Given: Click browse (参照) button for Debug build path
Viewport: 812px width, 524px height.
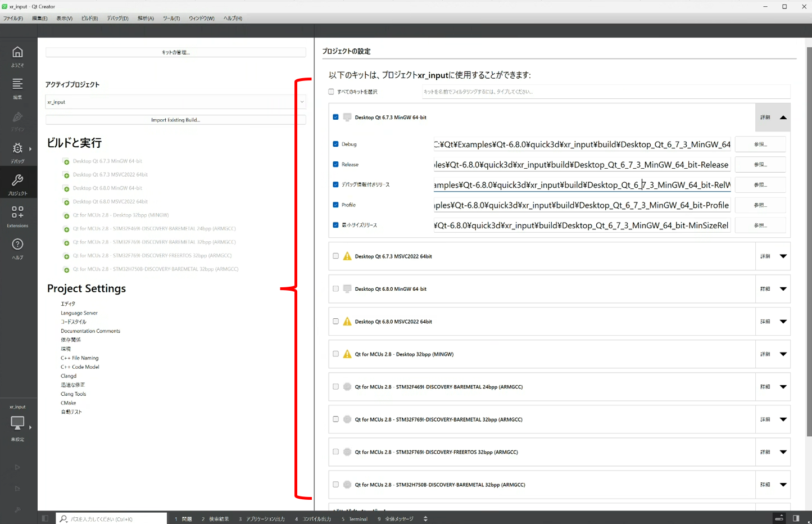Looking at the screenshot, I should pyautogui.click(x=760, y=144).
